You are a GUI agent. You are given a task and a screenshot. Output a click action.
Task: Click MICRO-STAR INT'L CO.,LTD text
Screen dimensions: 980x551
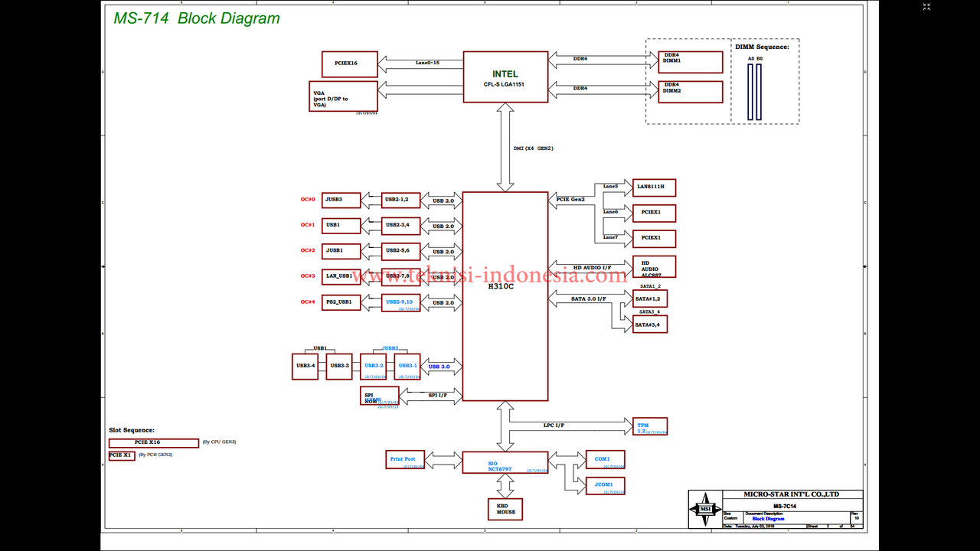point(791,494)
